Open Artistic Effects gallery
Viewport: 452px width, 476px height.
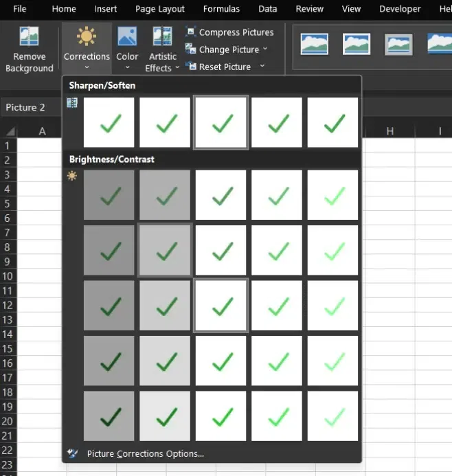[162, 49]
